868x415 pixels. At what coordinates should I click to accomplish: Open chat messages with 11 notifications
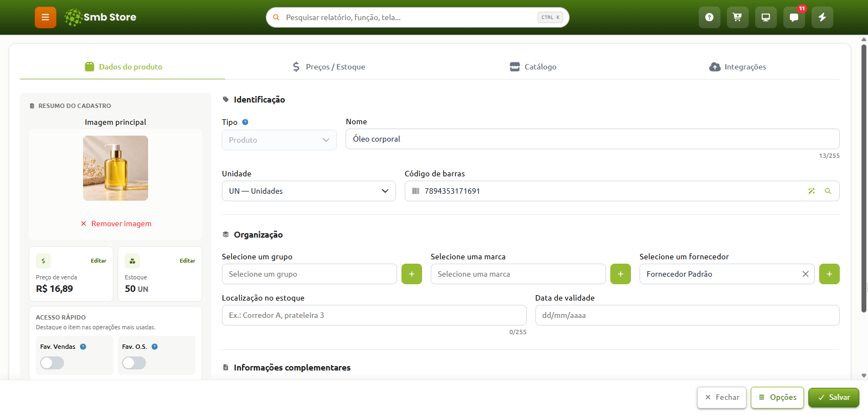794,17
